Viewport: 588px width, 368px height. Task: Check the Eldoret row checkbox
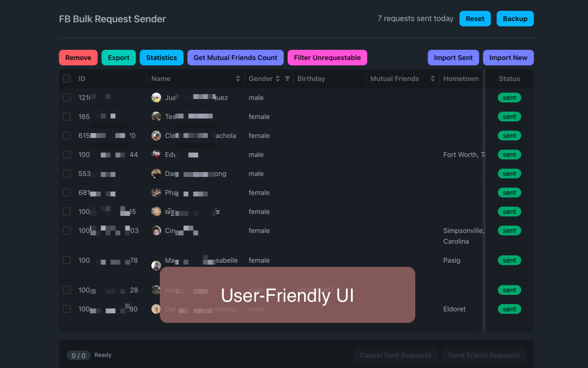[x=67, y=309]
